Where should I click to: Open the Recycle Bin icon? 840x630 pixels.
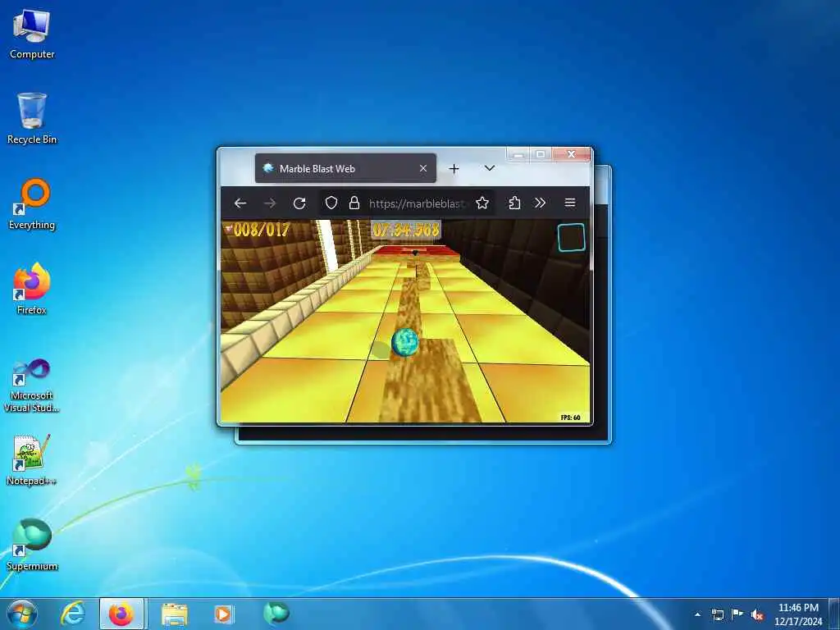[x=32, y=119]
